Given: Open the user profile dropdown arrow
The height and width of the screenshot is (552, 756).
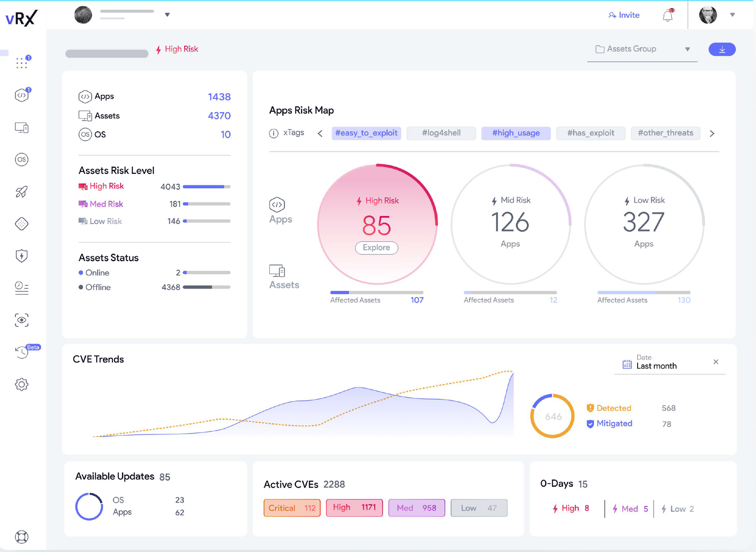Looking at the screenshot, I should coord(732,15).
